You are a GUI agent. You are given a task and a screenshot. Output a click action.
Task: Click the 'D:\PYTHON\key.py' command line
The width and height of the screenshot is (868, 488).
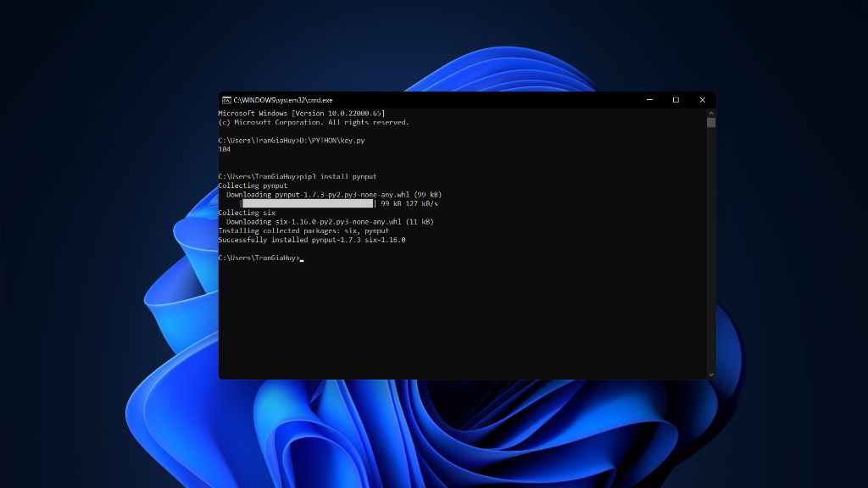pyautogui.click(x=292, y=141)
